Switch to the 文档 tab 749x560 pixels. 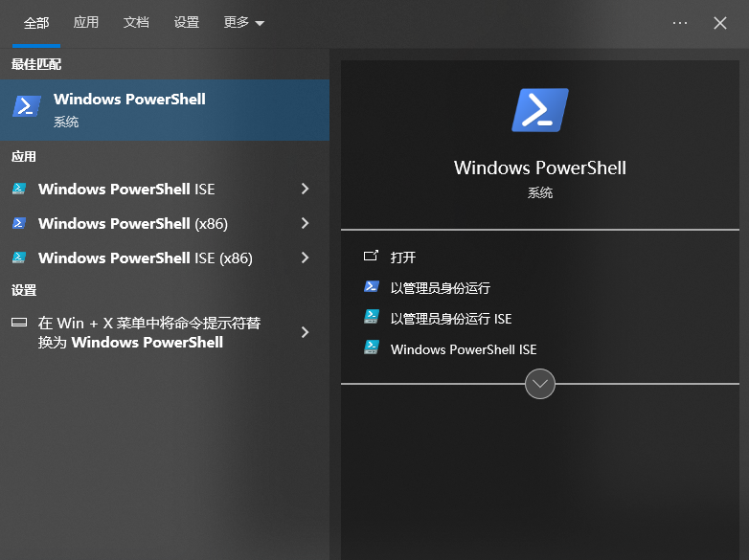(136, 22)
